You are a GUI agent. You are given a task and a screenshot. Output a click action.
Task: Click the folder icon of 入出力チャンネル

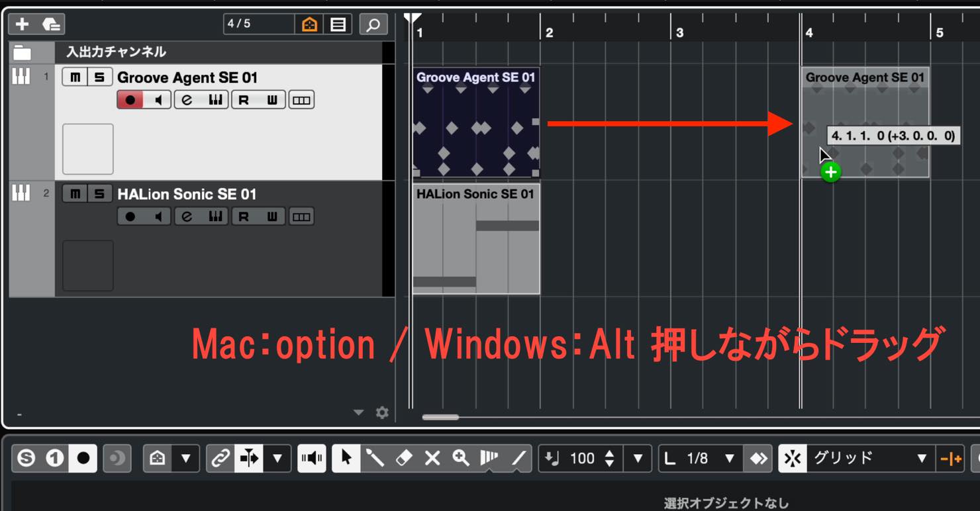(23, 52)
